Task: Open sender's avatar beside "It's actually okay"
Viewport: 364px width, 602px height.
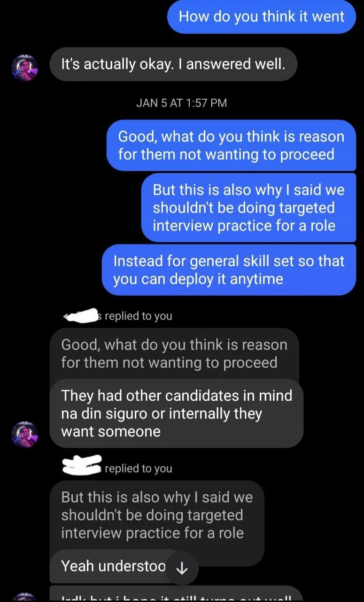Action: tap(24, 68)
